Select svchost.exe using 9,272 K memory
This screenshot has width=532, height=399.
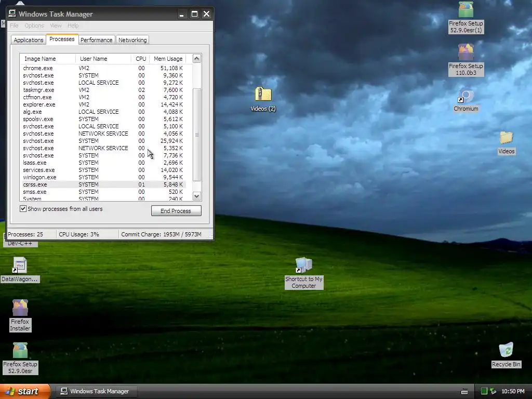[103, 83]
